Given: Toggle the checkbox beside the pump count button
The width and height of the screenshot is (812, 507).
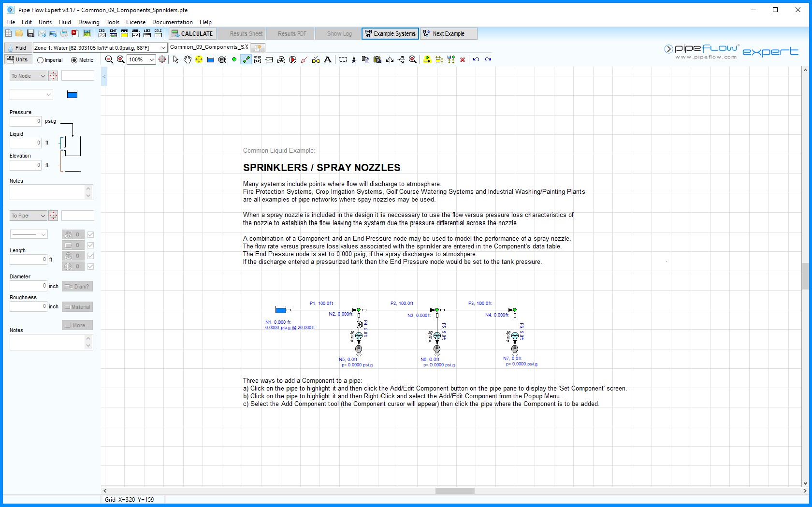Looking at the screenshot, I should 90,266.
